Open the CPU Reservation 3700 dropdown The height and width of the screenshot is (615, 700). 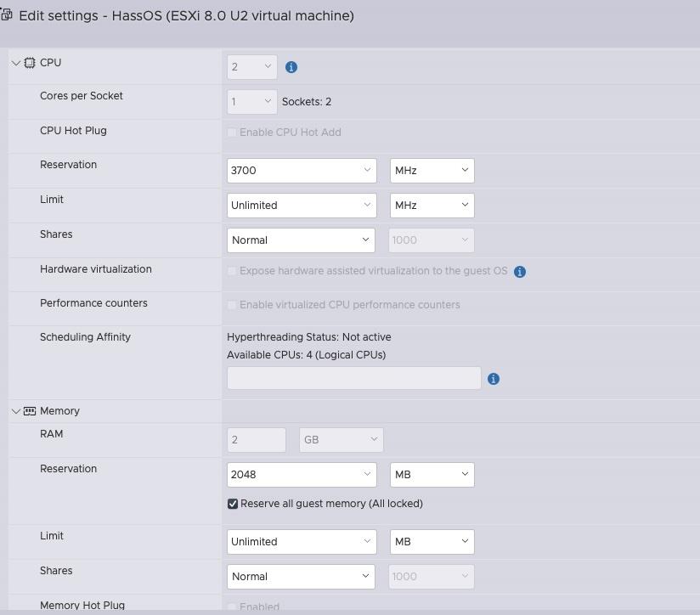tap(302, 171)
